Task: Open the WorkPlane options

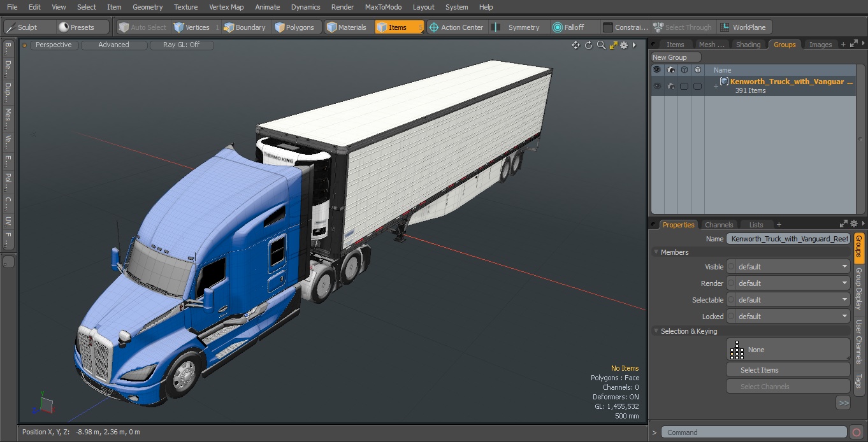Action: [744, 27]
